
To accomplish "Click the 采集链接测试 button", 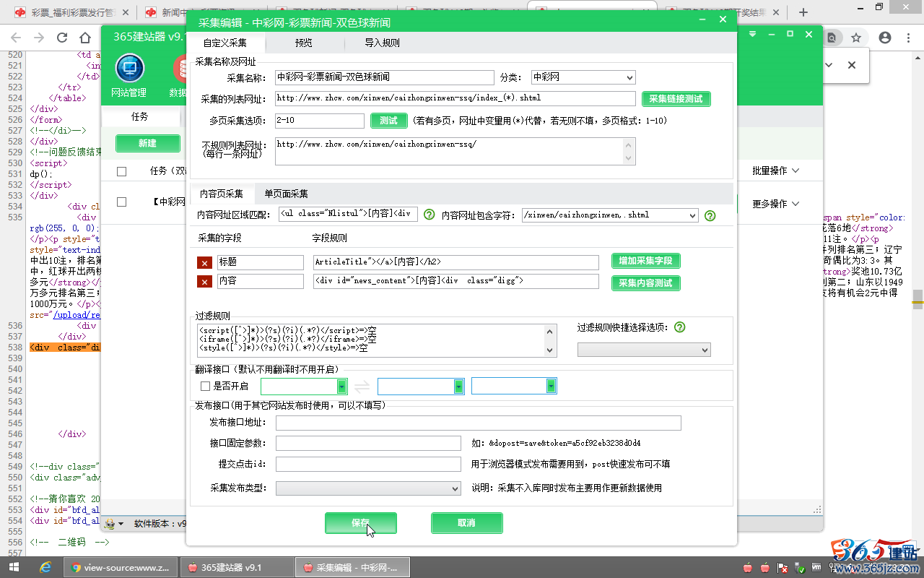I will click(x=676, y=99).
